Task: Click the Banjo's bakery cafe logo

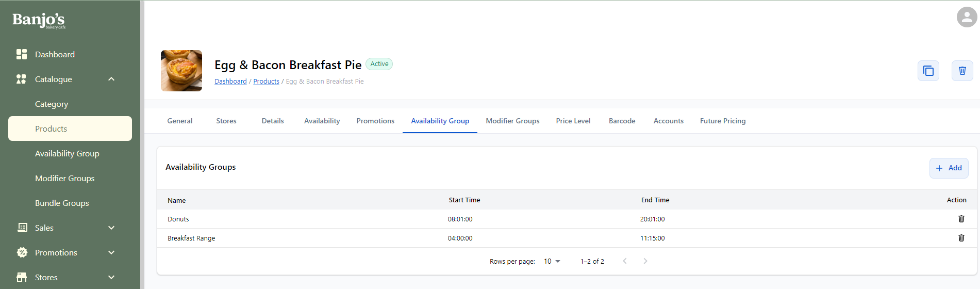Action: pos(39,20)
